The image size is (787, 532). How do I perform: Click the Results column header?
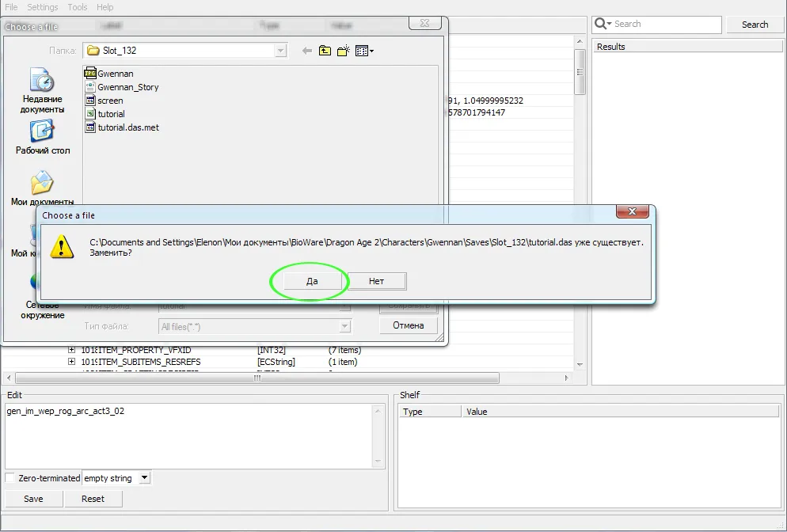click(x=687, y=47)
